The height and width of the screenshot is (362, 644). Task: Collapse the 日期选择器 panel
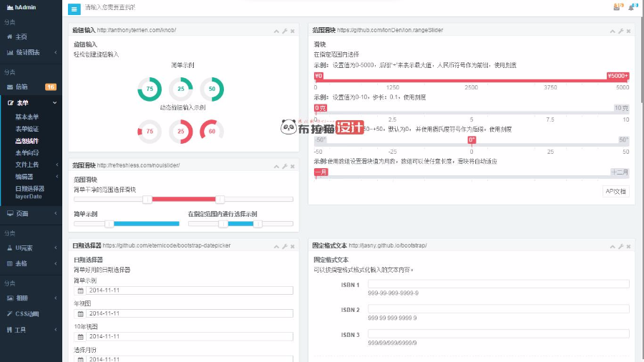[276, 246]
